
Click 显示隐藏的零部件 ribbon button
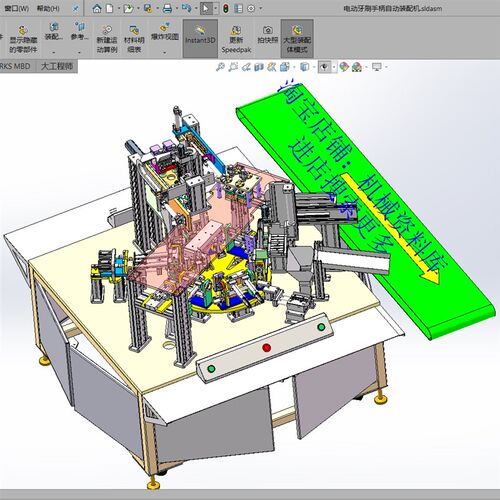23,39
